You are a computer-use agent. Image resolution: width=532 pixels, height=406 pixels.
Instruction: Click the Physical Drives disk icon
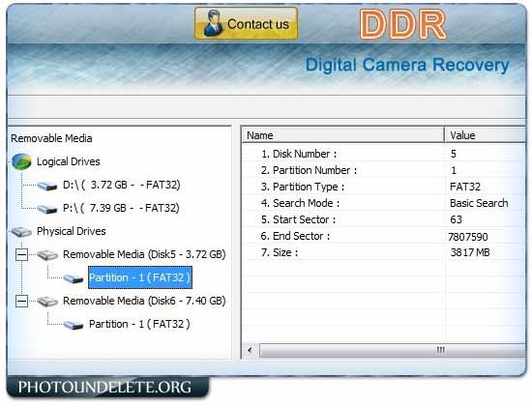tap(21, 232)
